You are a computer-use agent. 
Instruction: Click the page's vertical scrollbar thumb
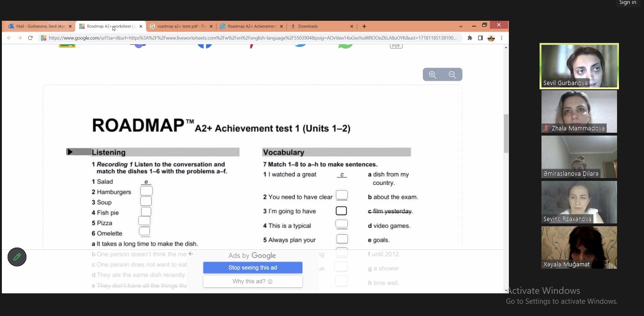click(506, 133)
